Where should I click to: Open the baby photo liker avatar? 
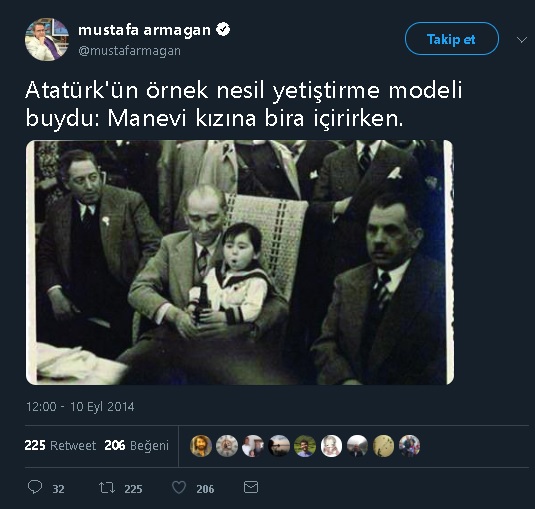[331, 446]
